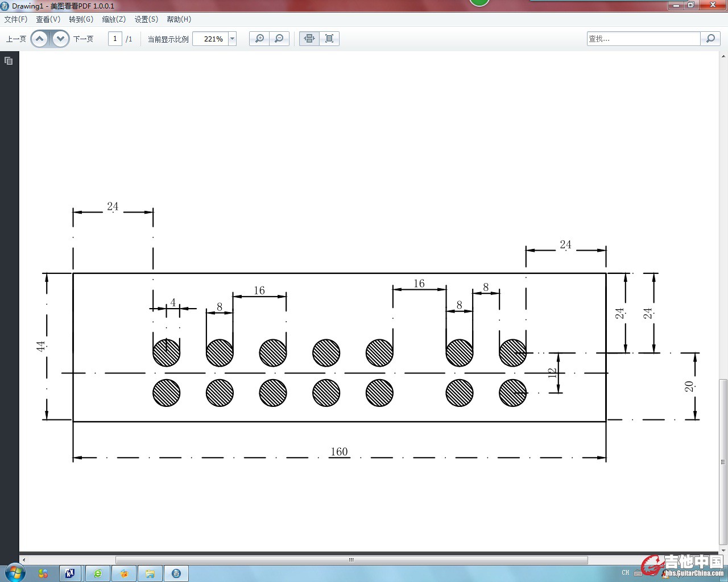Open the 文件(F) menu
This screenshot has height=582, width=728.
[x=16, y=19]
